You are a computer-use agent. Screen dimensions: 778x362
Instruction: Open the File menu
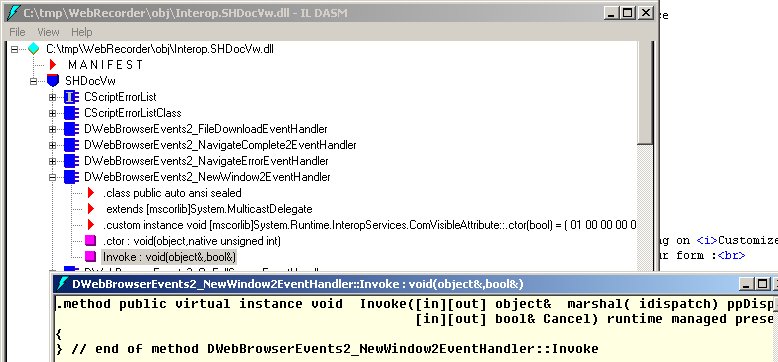[x=17, y=32]
